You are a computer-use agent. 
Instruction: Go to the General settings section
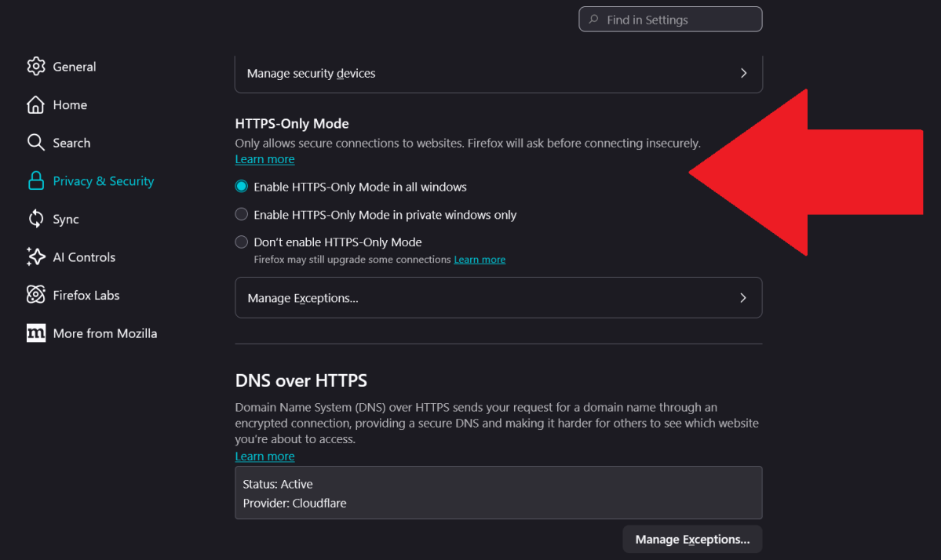coord(75,66)
